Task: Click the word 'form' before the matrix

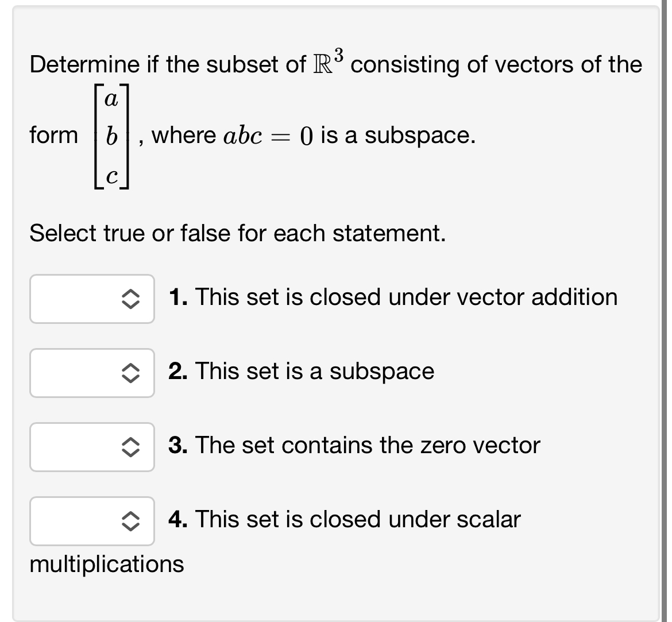Action: 53,136
